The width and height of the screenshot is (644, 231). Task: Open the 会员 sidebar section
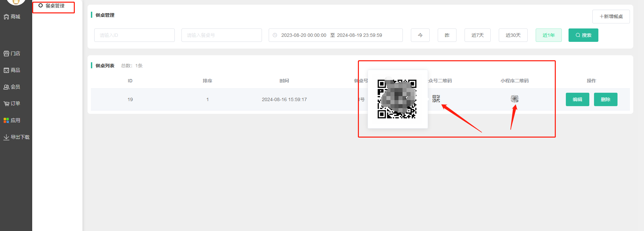pos(12,87)
